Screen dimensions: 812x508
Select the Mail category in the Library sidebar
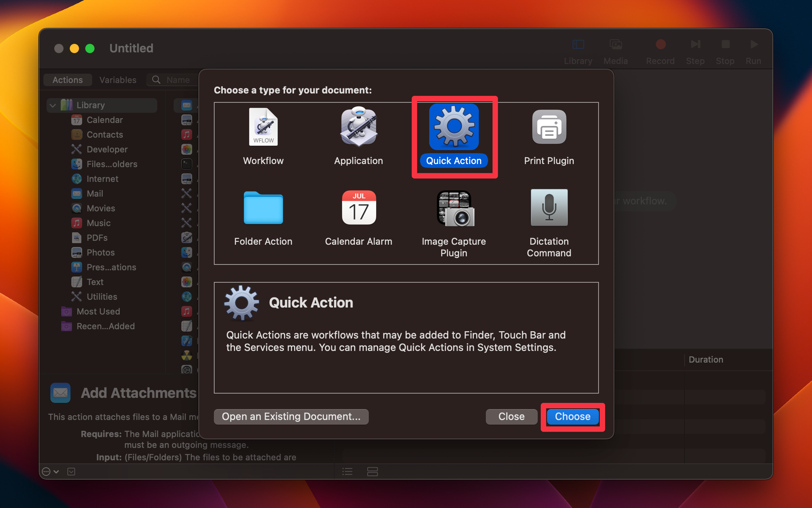coord(95,194)
